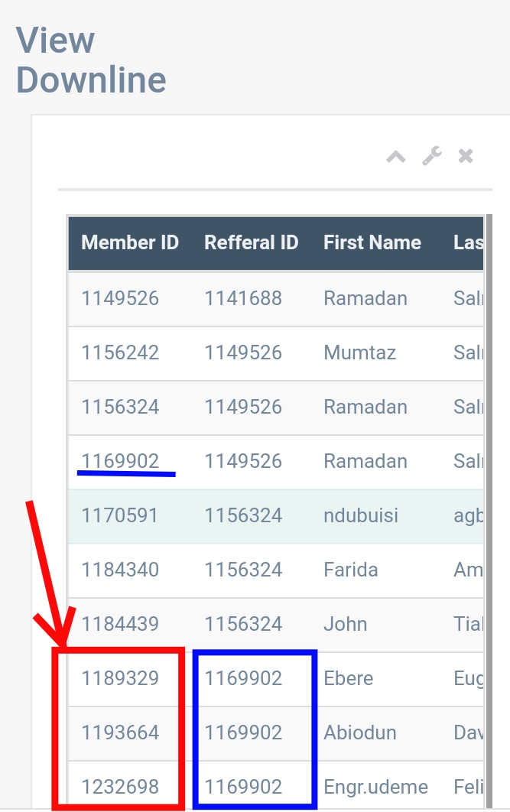
Task: Click Member ID 1156242 cell
Action: click(120, 352)
